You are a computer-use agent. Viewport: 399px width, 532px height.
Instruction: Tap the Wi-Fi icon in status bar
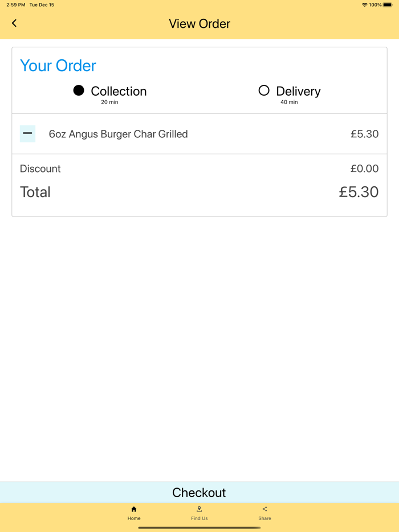point(364,5)
